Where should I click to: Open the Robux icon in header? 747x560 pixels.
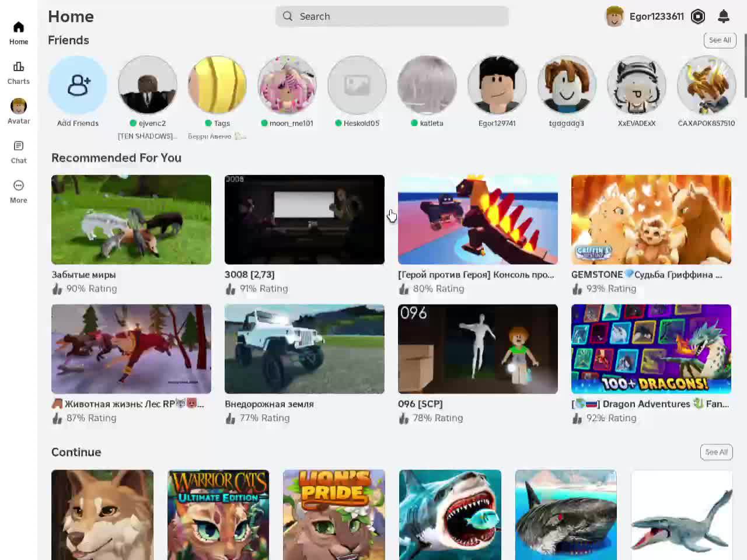[x=698, y=16]
